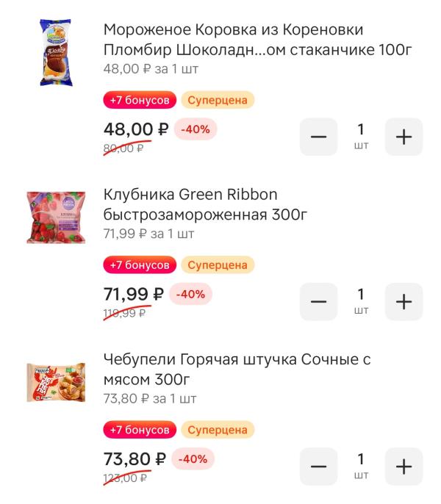Tap the +7 бонусов badge on strawberries
Screen dimensions: 441x504
pos(140,264)
